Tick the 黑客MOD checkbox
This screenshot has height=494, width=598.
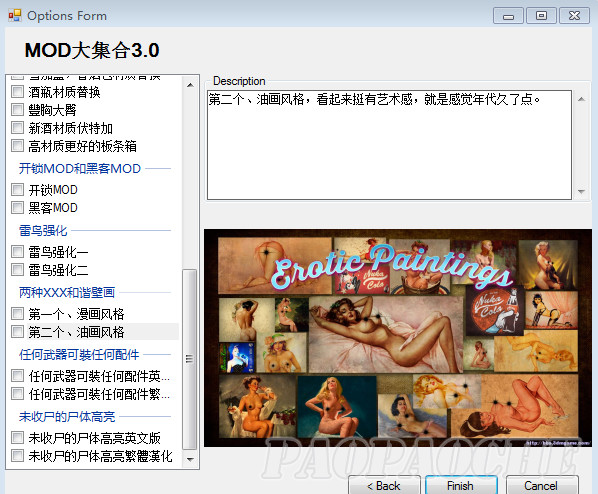(18, 208)
